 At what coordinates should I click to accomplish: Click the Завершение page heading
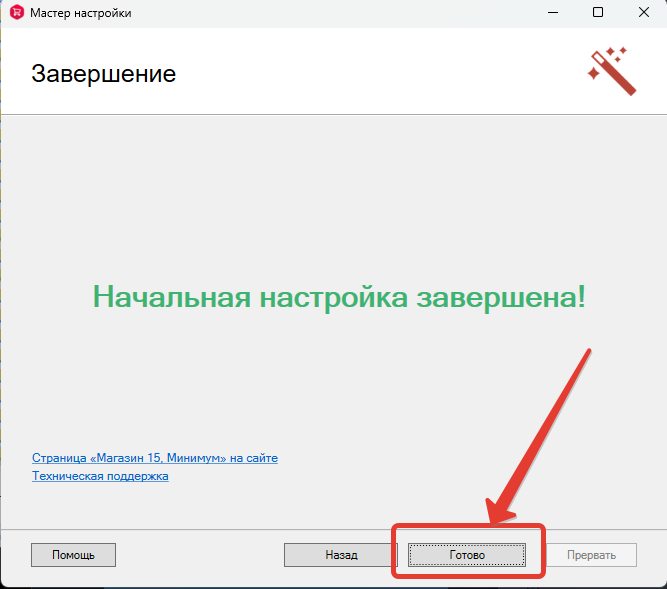[103, 74]
